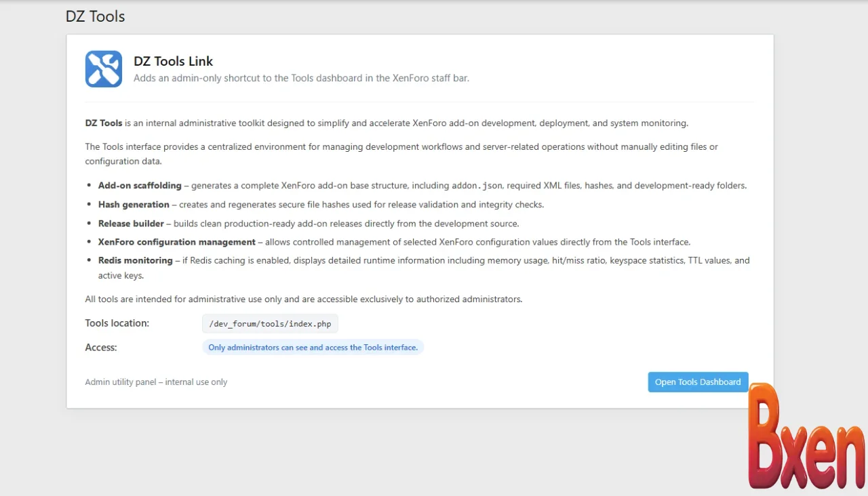Click the XenForo configuration management entry
This screenshot has width=868, height=496.
176,241
